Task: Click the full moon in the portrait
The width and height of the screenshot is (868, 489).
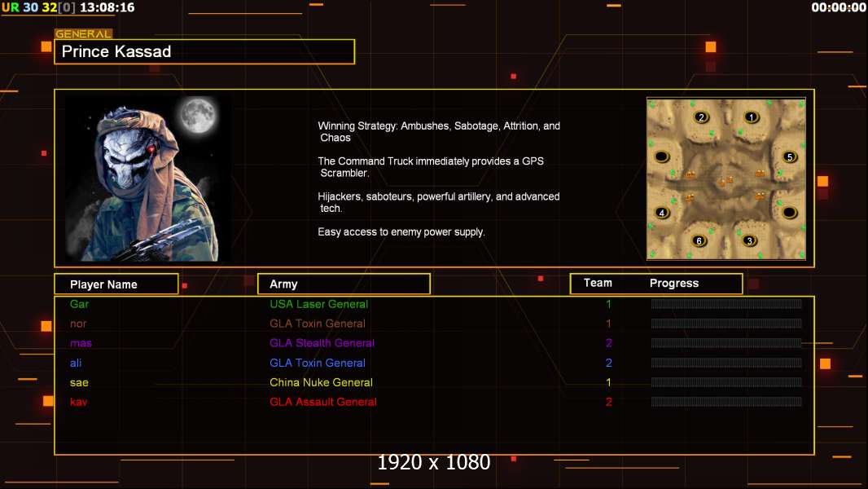Action: click(x=198, y=115)
